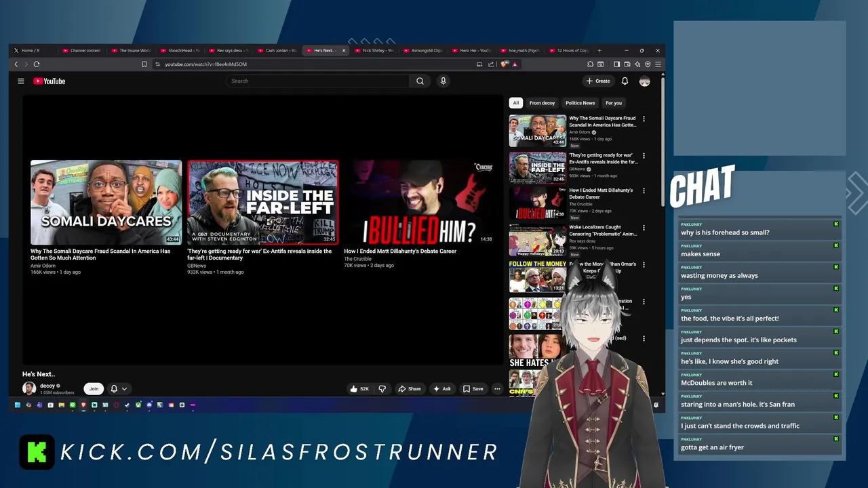868x488 pixels.
Task: Open the browser extensions puzzle icon
Action: click(x=590, y=64)
